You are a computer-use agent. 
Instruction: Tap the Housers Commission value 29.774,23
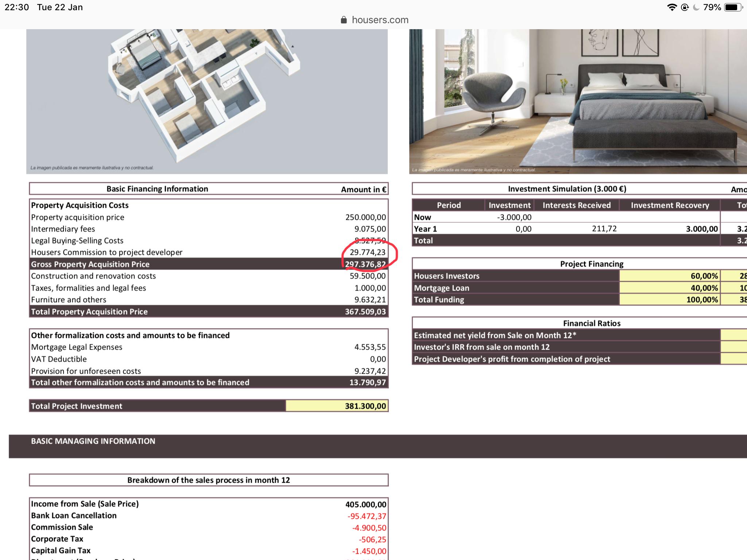pyautogui.click(x=367, y=252)
